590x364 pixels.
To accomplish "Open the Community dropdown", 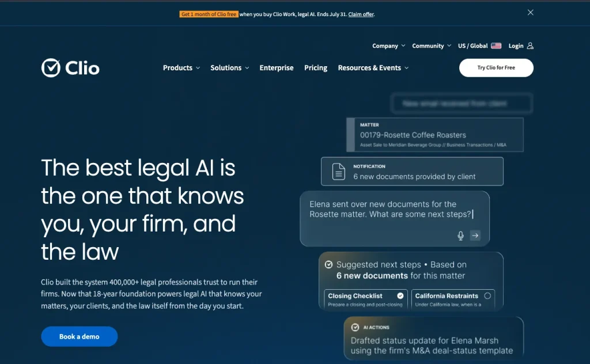I will (432, 46).
